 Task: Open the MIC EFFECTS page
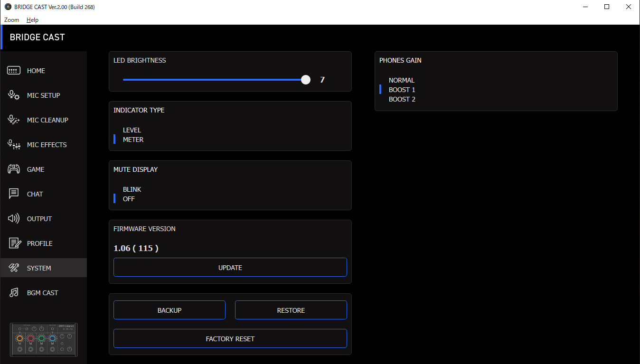point(43,145)
